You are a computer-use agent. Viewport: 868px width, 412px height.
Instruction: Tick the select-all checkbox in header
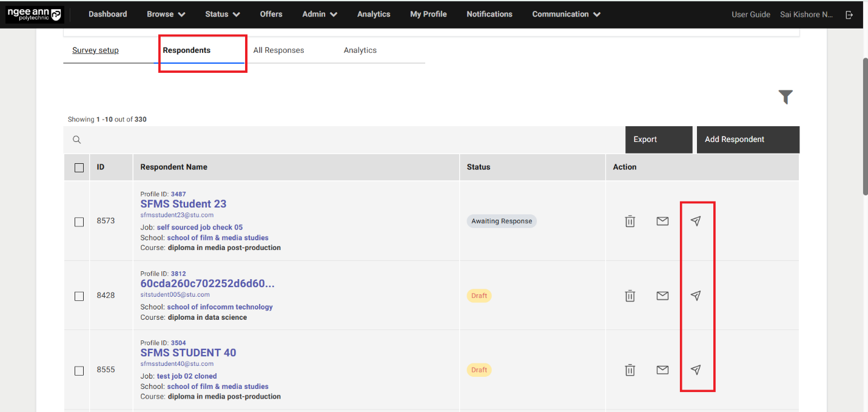[x=79, y=167]
